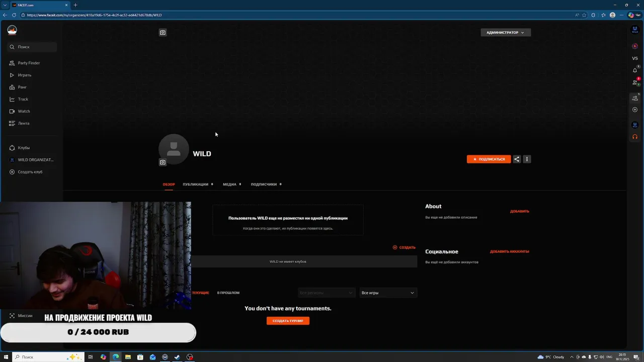The image size is (644, 362).
Task: Click the Подписаться button
Action: point(489,159)
